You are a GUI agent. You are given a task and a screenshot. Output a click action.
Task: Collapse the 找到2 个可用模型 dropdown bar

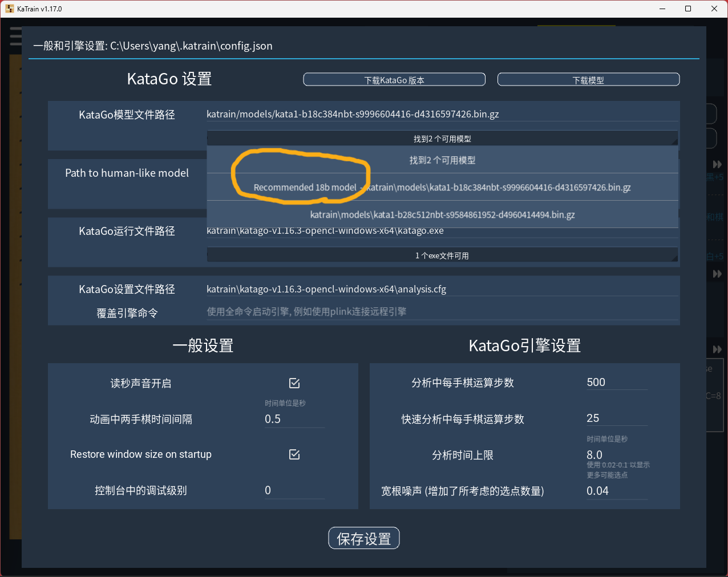click(442, 139)
